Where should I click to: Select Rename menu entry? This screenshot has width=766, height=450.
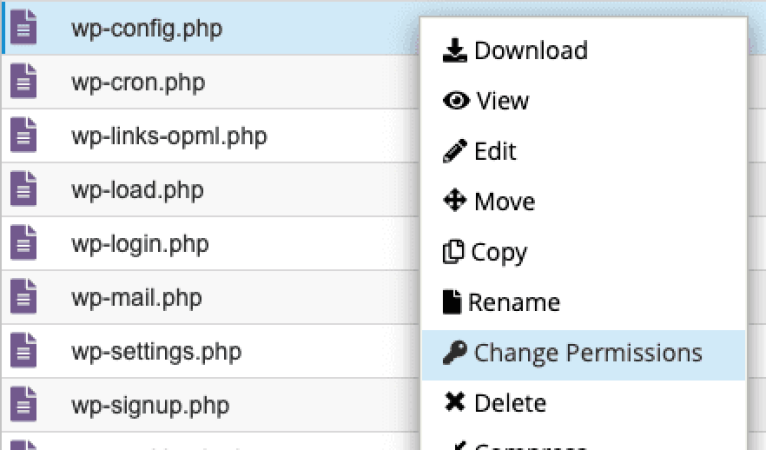point(583,302)
